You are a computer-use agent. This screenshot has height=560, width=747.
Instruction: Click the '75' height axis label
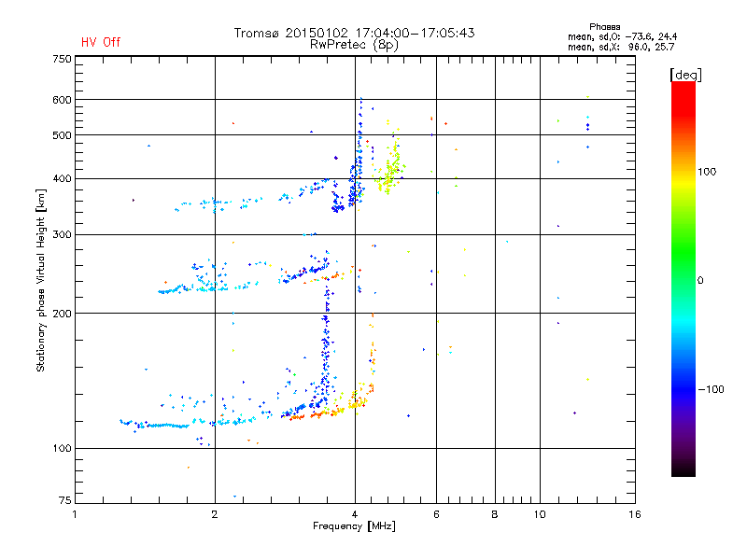65,500
